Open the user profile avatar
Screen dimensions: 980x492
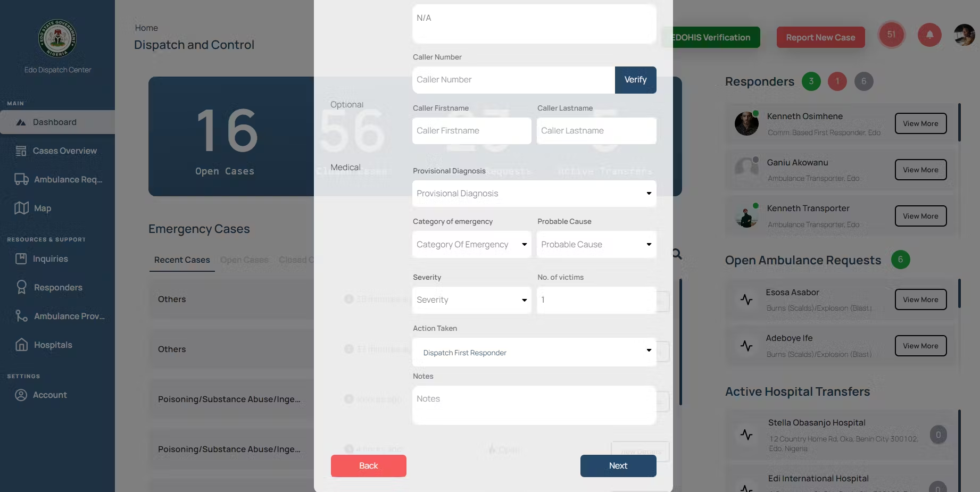[965, 35]
